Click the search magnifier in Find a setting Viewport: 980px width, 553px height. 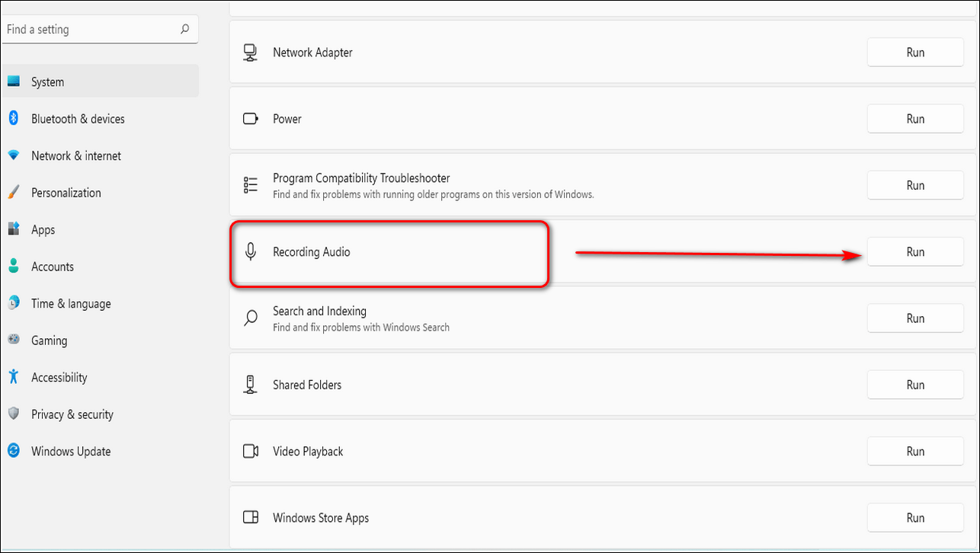pos(184,30)
